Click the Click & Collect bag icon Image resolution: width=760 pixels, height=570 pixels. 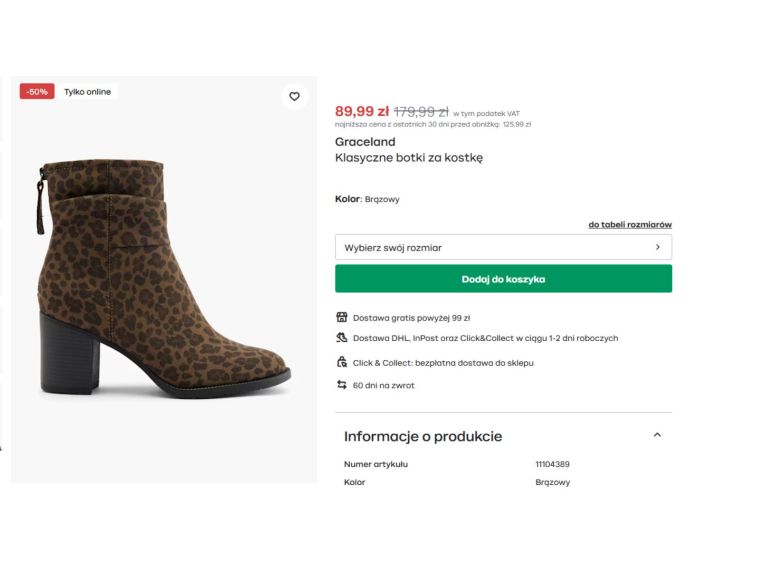(x=342, y=363)
